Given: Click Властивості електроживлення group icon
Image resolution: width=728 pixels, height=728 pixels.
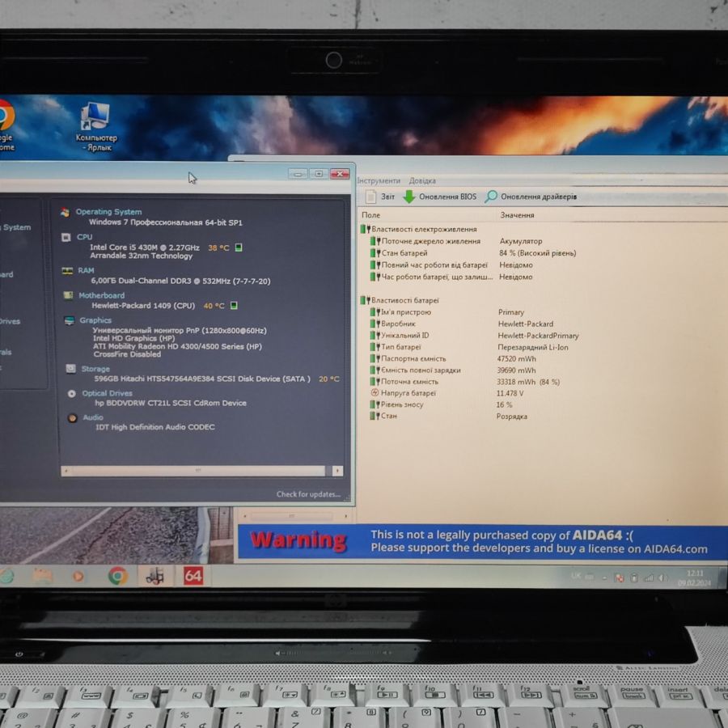Looking at the screenshot, I should (x=365, y=229).
